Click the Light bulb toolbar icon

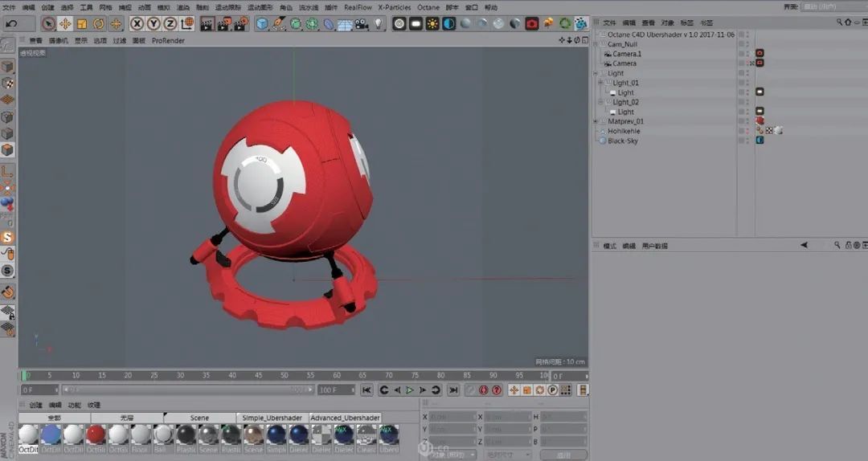(379, 24)
